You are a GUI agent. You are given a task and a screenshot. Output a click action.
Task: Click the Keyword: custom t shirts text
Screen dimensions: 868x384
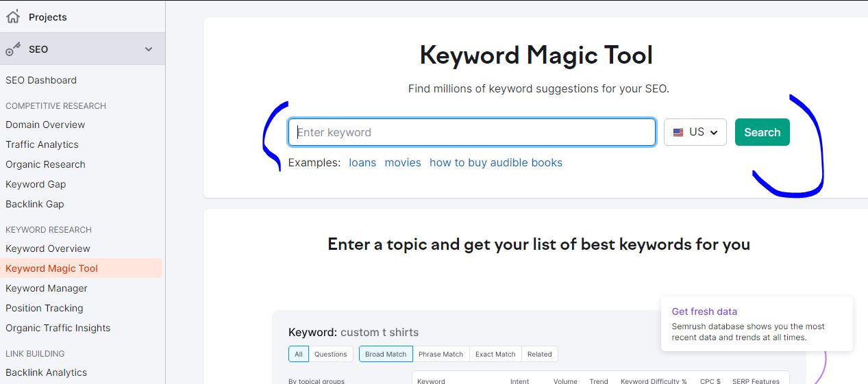(x=354, y=333)
